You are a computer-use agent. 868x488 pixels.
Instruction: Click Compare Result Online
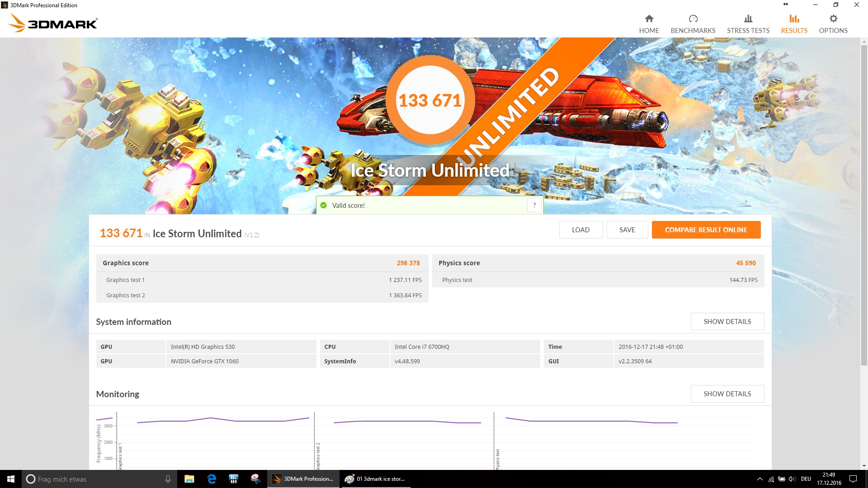[706, 230]
